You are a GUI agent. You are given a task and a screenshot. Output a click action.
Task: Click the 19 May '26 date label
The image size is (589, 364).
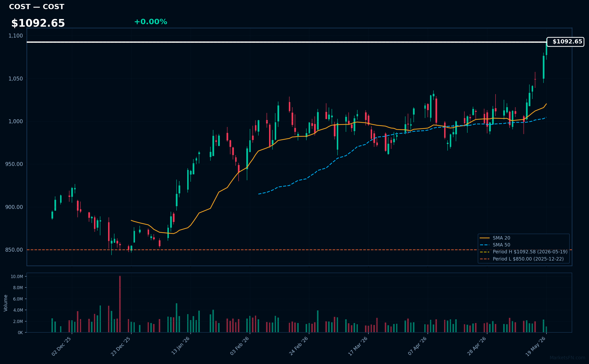(536, 346)
